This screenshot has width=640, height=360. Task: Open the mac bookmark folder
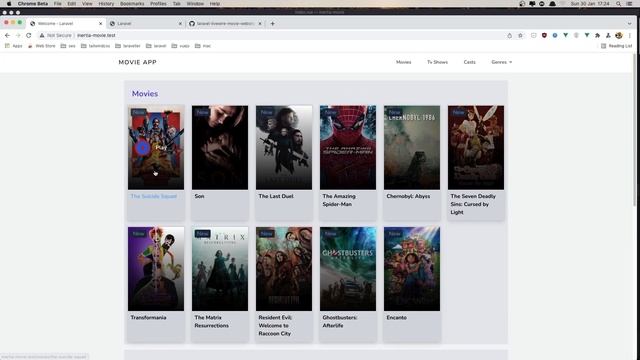click(203, 46)
